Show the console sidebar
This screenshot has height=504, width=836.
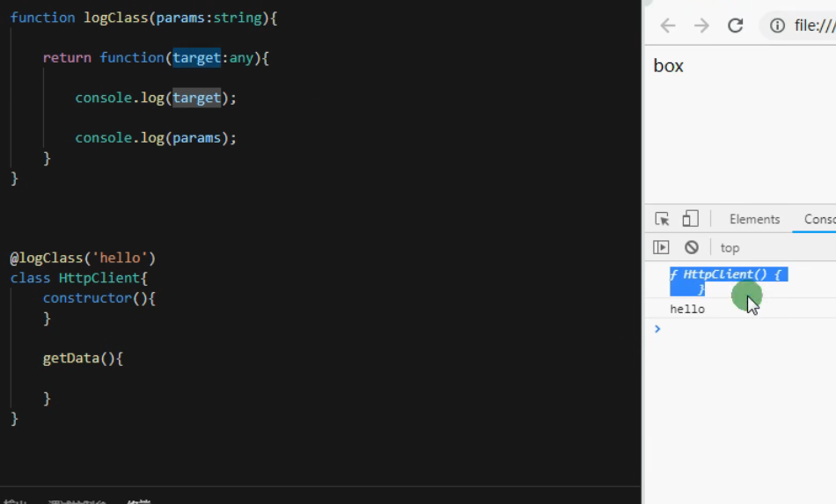tap(661, 247)
